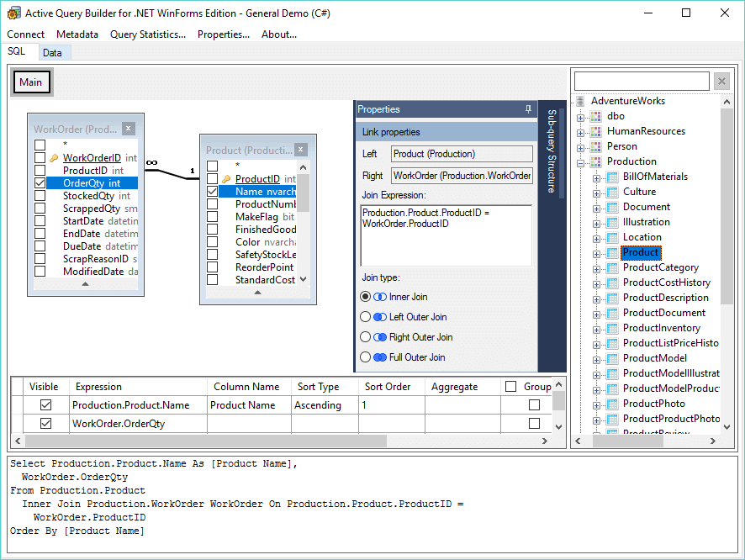745x560 pixels.
Task: Click the Person schema icon
Action: click(596, 147)
